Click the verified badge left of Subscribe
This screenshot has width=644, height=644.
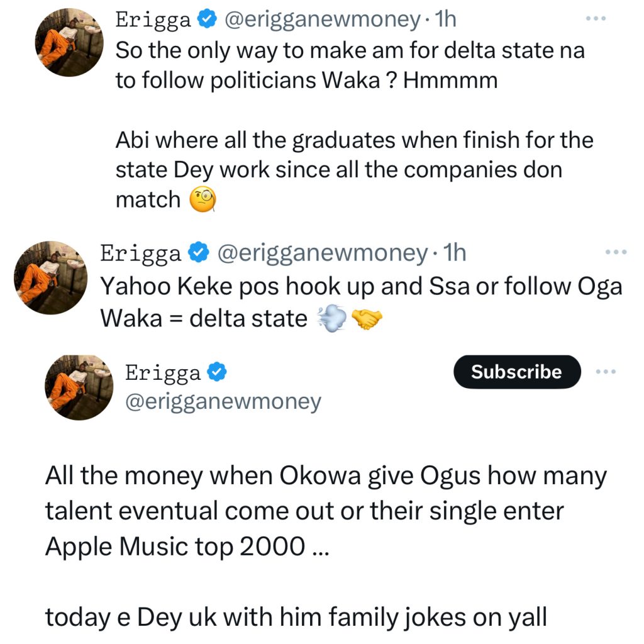(x=217, y=373)
